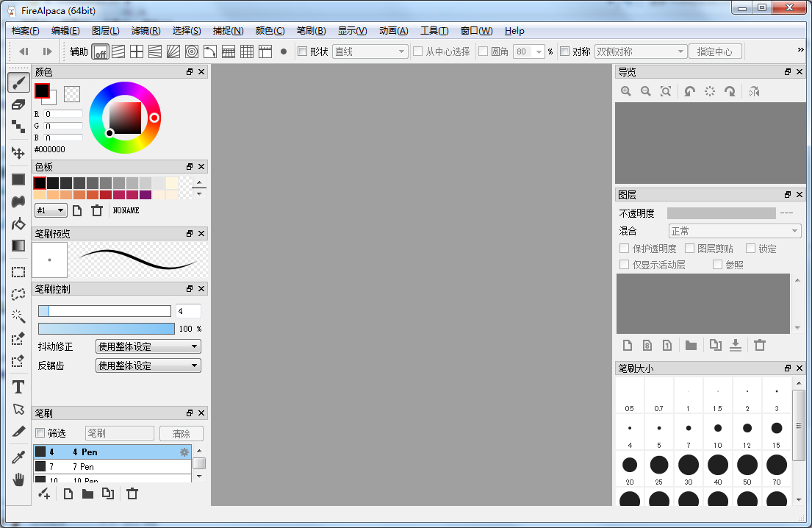Pick the Eyedropper tool
The width and height of the screenshot is (812, 528).
(x=18, y=457)
